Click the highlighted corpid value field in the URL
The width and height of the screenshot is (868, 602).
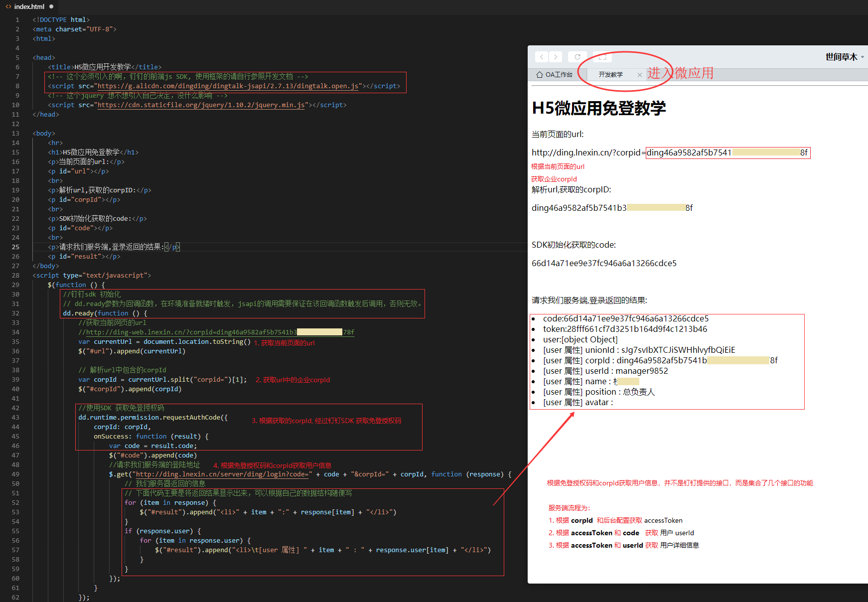727,152
